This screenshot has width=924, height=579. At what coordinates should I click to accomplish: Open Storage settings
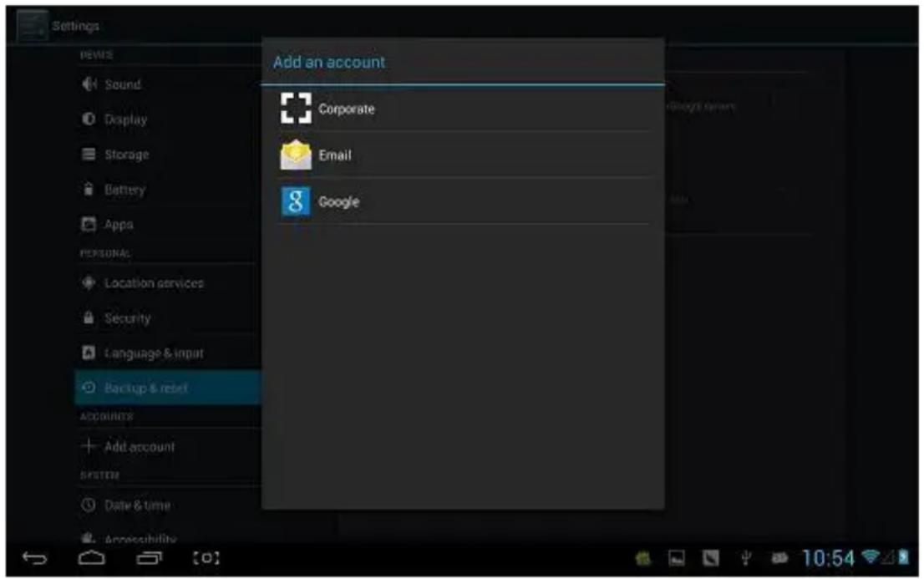pyautogui.click(x=168, y=155)
